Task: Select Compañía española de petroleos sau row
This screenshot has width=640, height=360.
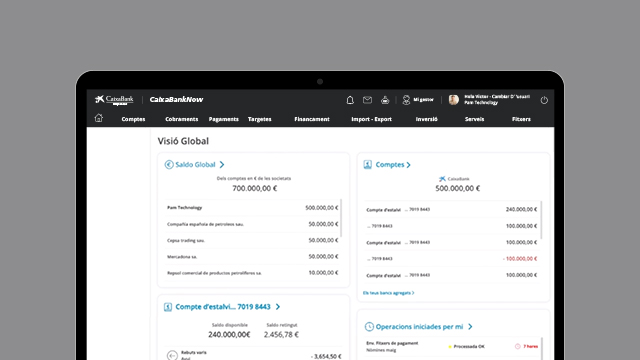Action: pos(252,224)
